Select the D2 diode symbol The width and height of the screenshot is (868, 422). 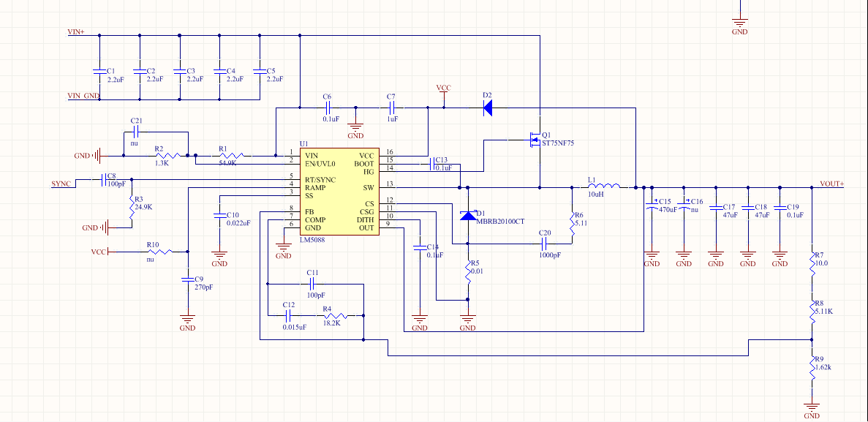(x=487, y=108)
